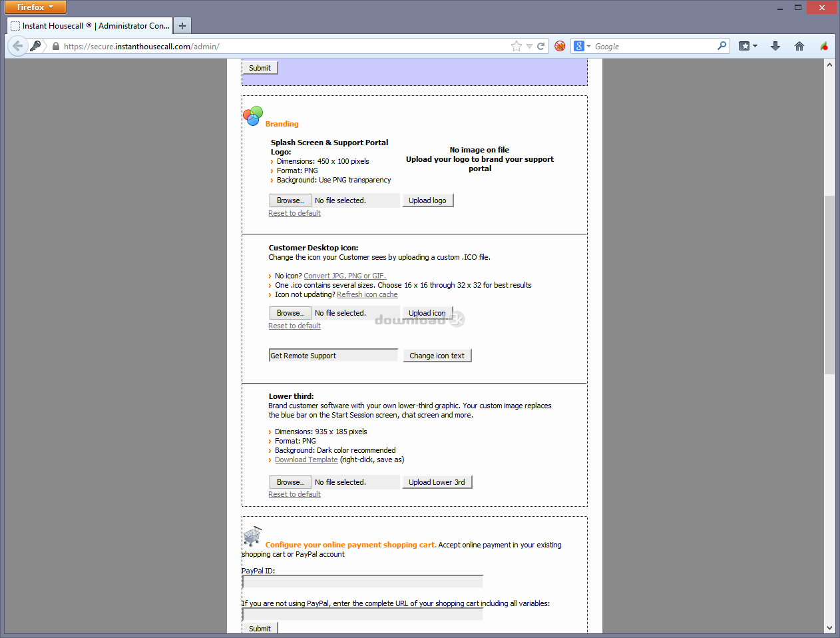The width and height of the screenshot is (840, 638).
Task: Open the Firefox application menu
Action: (x=35, y=7)
